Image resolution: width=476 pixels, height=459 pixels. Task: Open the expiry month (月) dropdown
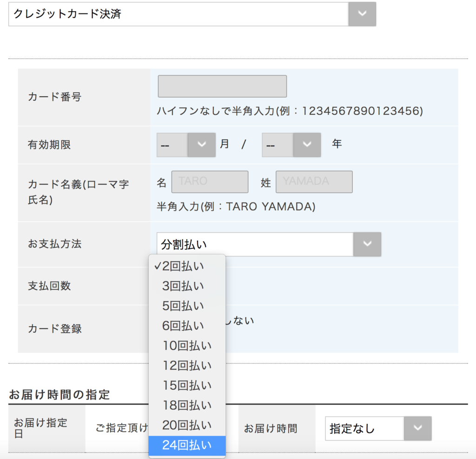tap(186, 144)
